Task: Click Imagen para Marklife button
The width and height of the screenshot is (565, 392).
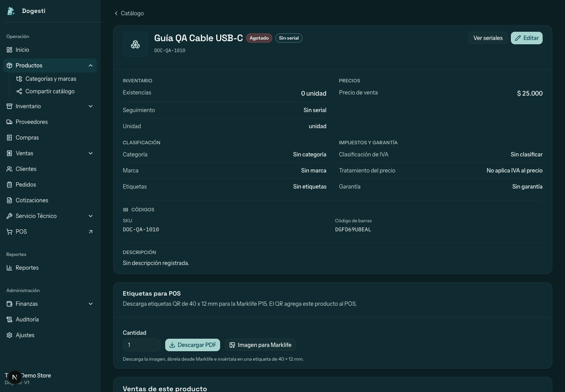Action: click(x=260, y=345)
